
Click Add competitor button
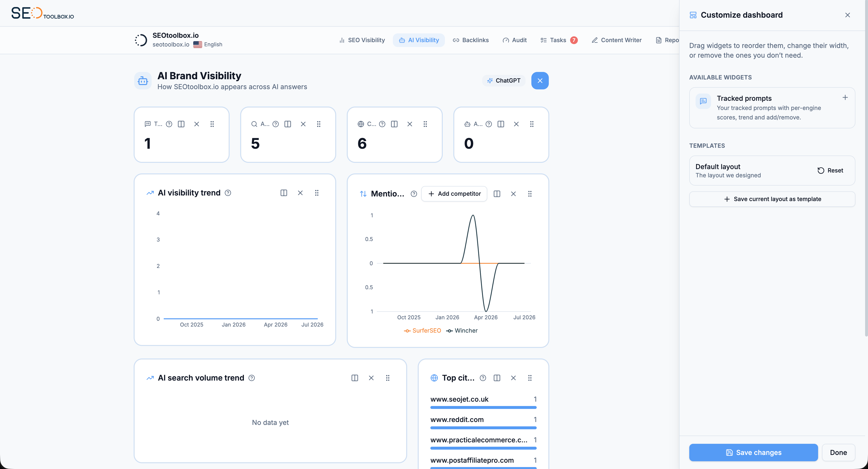pyautogui.click(x=454, y=194)
